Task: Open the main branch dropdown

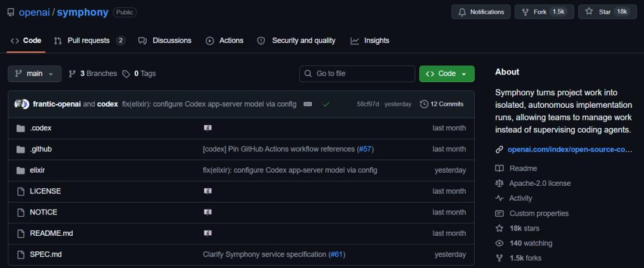Action: [x=35, y=74]
